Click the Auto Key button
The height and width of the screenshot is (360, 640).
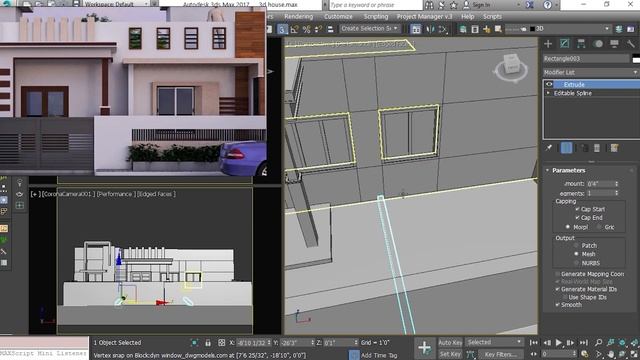click(x=450, y=342)
